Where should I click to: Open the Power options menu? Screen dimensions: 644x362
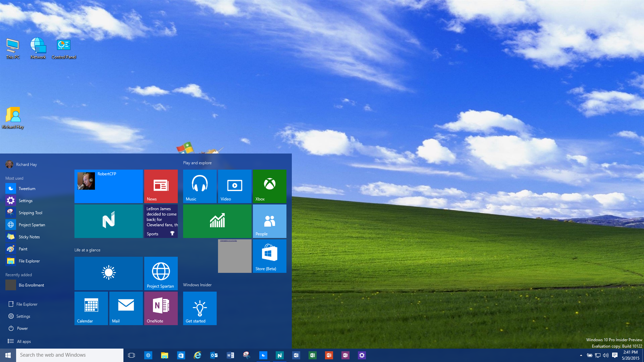coord(22,328)
